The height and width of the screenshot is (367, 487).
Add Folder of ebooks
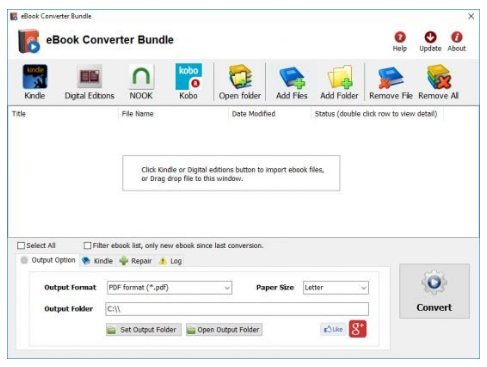coord(339,82)
